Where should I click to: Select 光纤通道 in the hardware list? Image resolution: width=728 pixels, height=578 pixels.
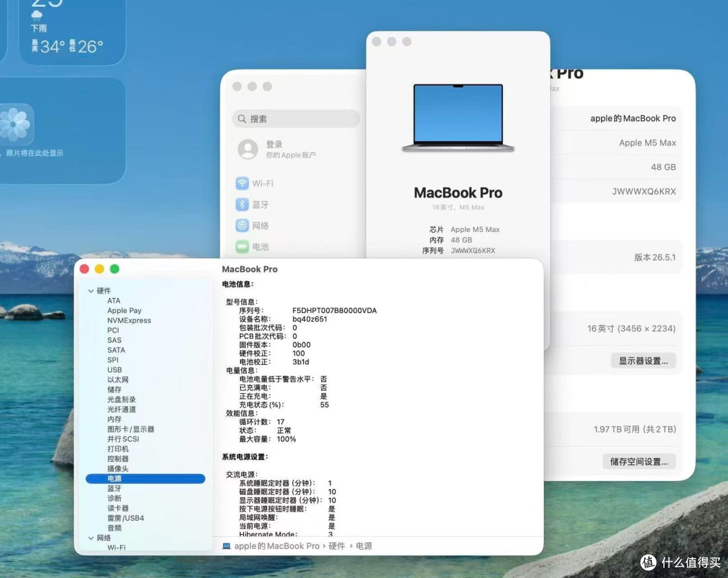point(121,409)
